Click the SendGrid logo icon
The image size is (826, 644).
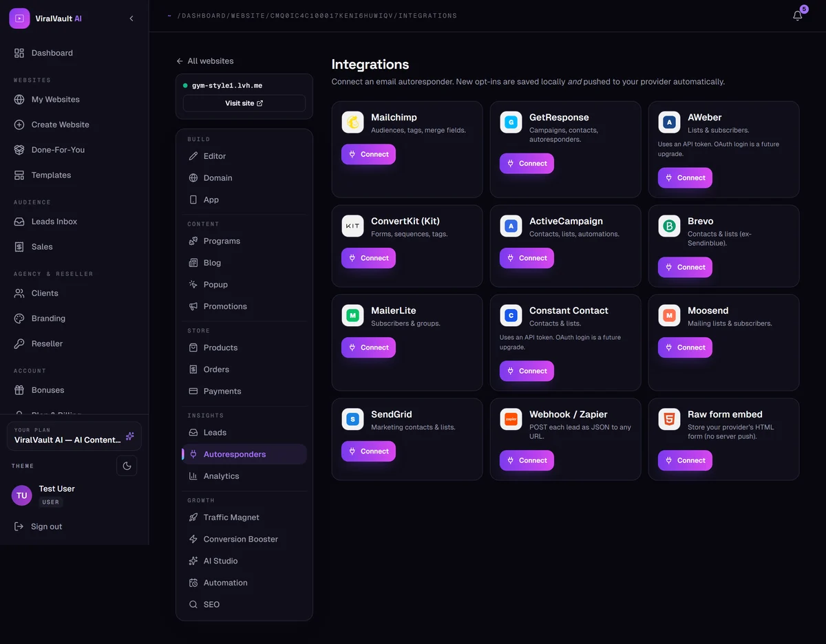pos(352,420)
